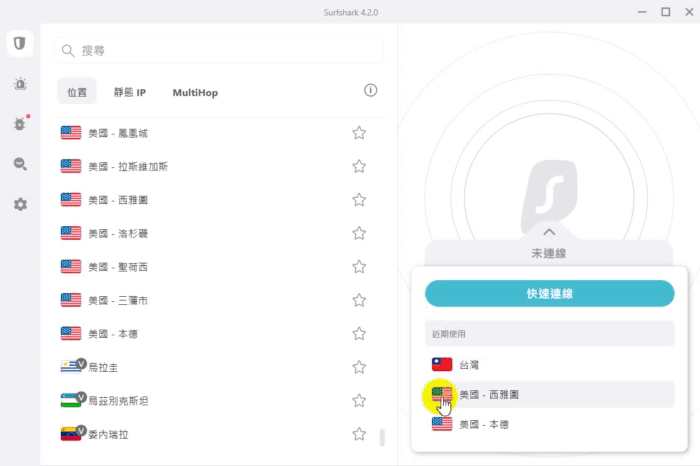Select location text 烏茲別克斯坦
The image size is (700, 466).
click(118, 401)
